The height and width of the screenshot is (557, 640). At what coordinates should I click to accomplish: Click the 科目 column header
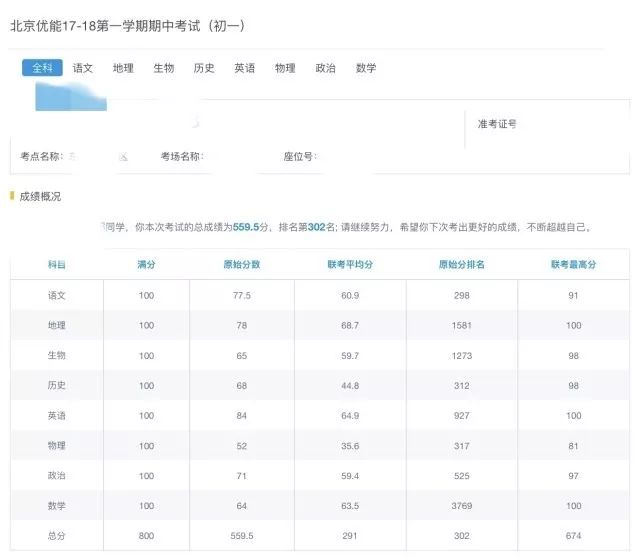(57, 265)
